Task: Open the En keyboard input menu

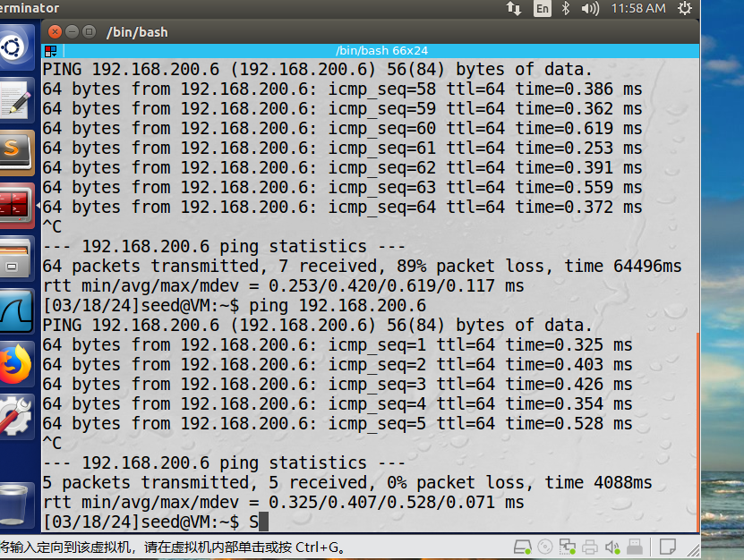Action: [x=543, y=9]
